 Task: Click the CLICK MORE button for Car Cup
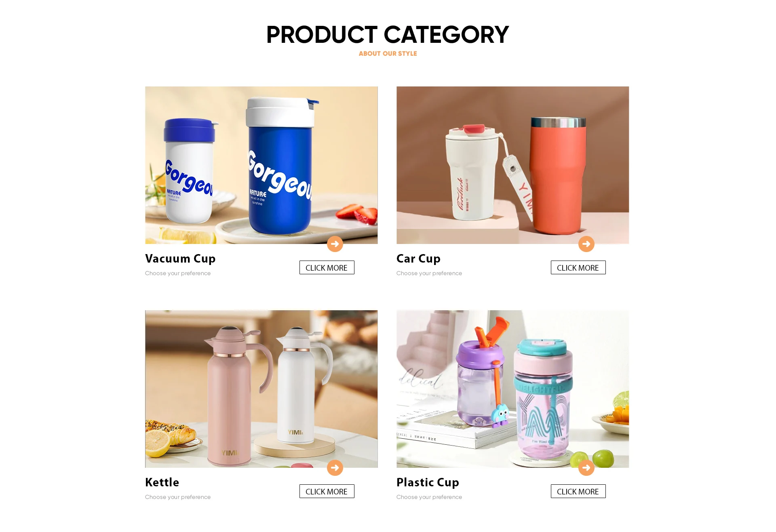[578, 267]
